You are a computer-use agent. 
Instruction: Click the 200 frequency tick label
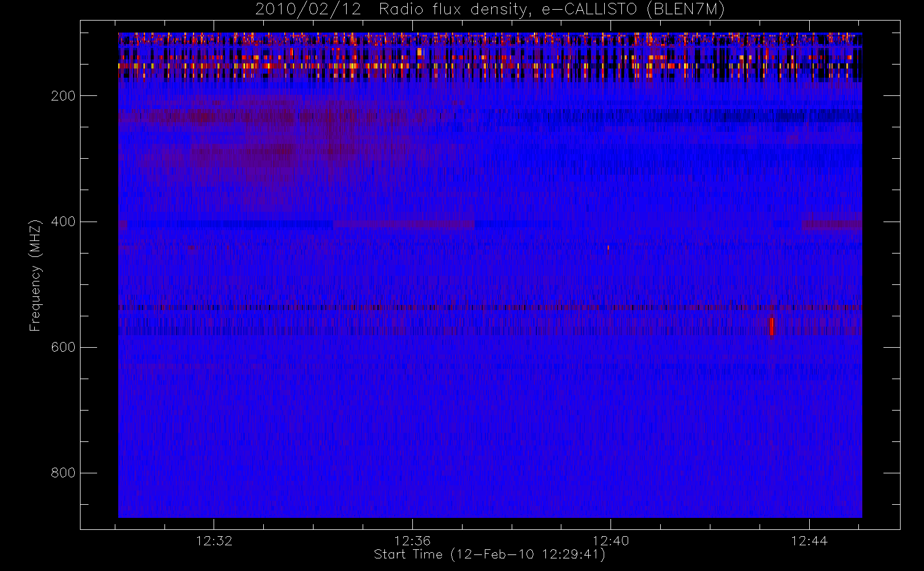coord(63,96)
